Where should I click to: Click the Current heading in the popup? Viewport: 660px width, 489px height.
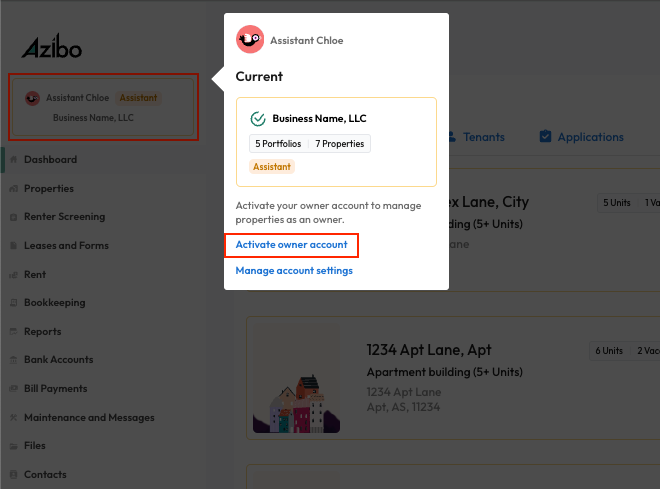(259, 77)
